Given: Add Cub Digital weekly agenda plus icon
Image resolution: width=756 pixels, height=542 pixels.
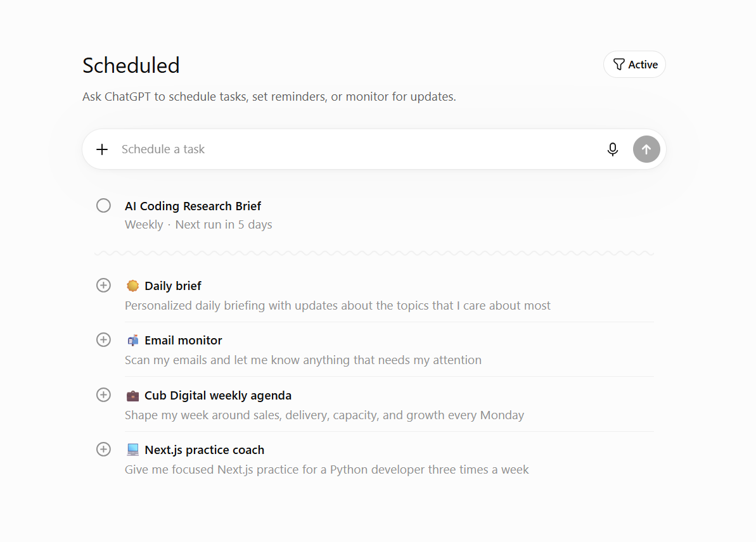Looking at the screenshot, I should (103, 394).
